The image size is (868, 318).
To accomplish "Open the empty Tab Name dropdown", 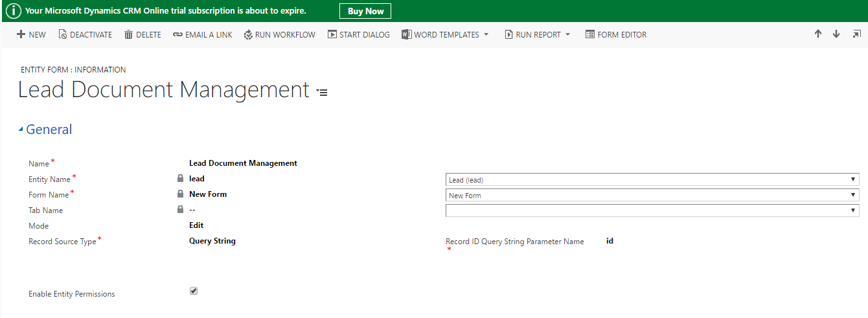I will (652, 210).
